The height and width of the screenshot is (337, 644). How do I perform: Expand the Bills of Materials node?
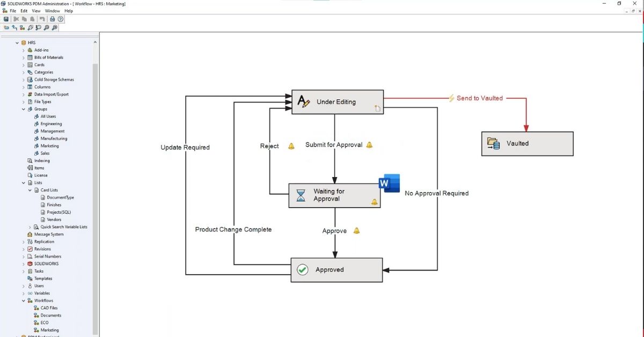coord(24,57)
